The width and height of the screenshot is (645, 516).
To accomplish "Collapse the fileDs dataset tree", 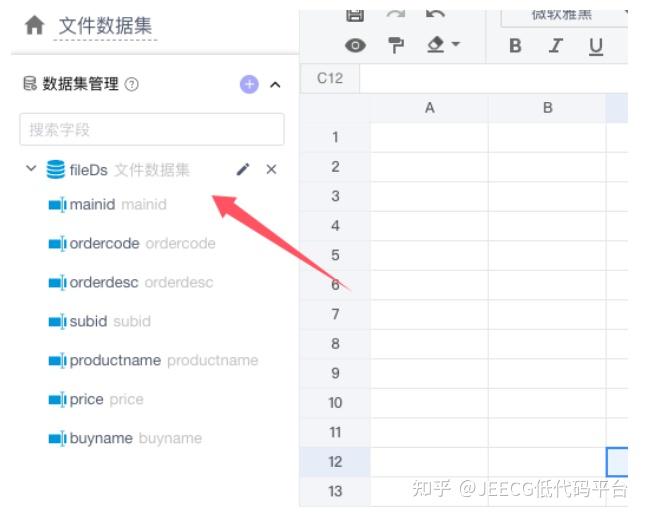I will (x=31, y=168).
